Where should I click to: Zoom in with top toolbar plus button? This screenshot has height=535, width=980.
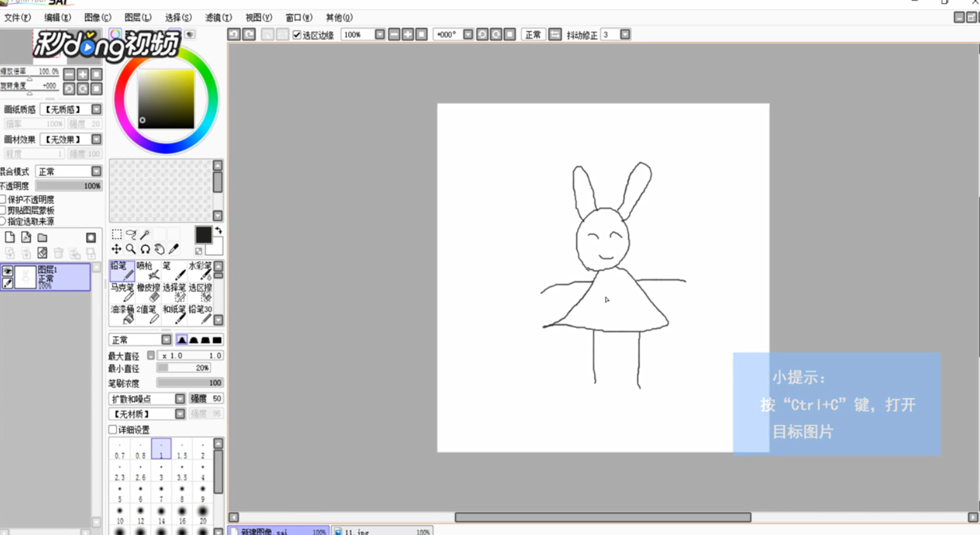pos(408,34)
